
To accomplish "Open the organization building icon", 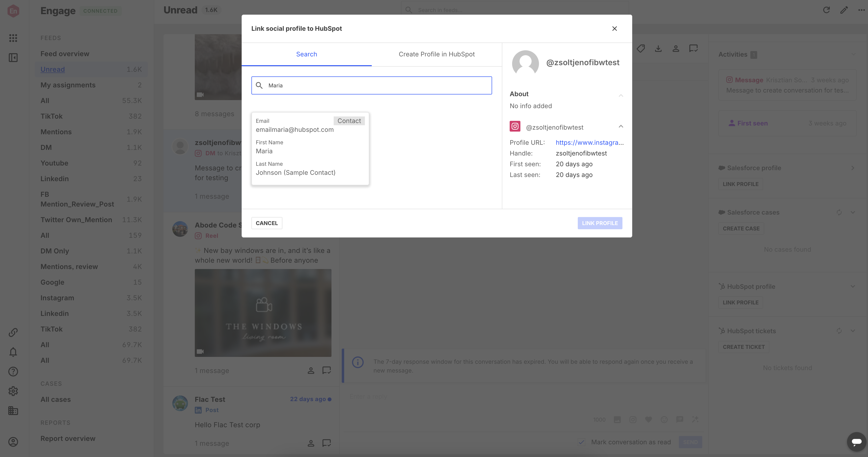I will [x=13, y=410].
